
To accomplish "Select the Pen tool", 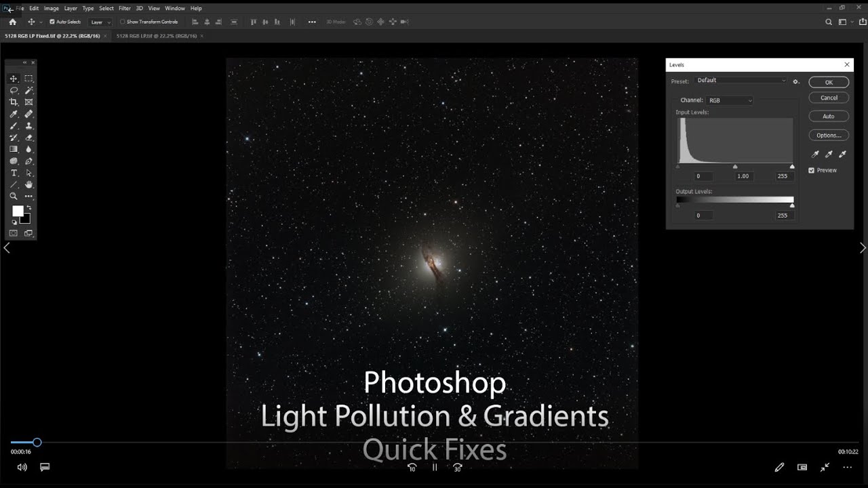I will point(29,161).
